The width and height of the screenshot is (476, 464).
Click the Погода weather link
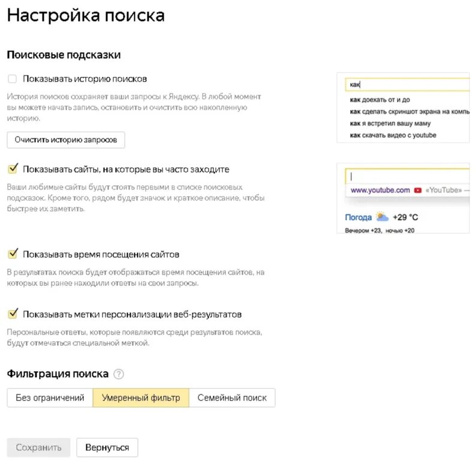click(x=358, y=217)
